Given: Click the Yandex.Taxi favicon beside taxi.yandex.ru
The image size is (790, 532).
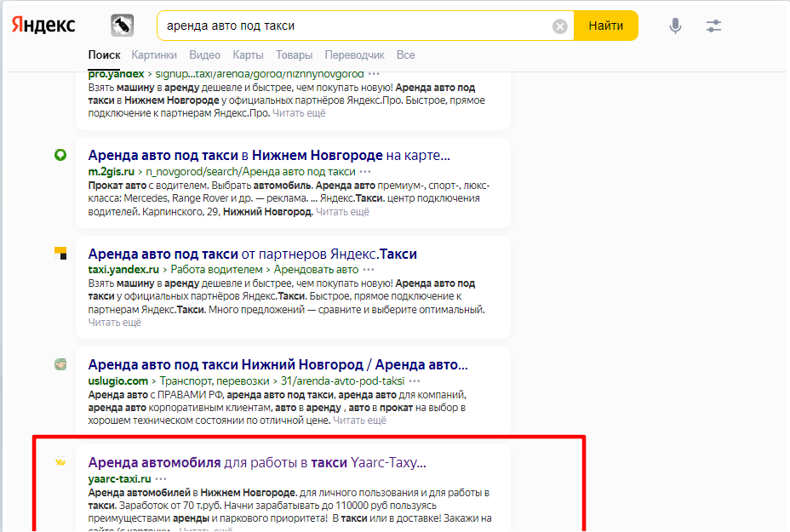Looking at the screenshot, I should pos(60,254).
